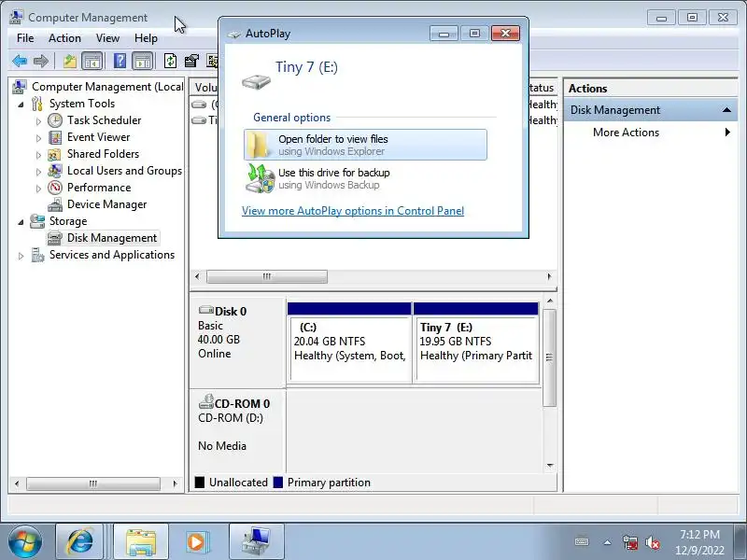
Task: Collapse the Storage tree node
Action: pos(21,222)
